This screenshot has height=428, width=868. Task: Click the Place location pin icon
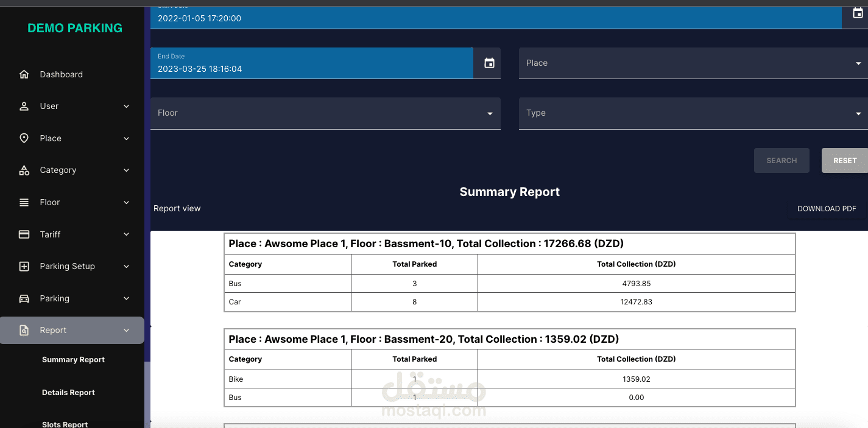coord(24,138)
